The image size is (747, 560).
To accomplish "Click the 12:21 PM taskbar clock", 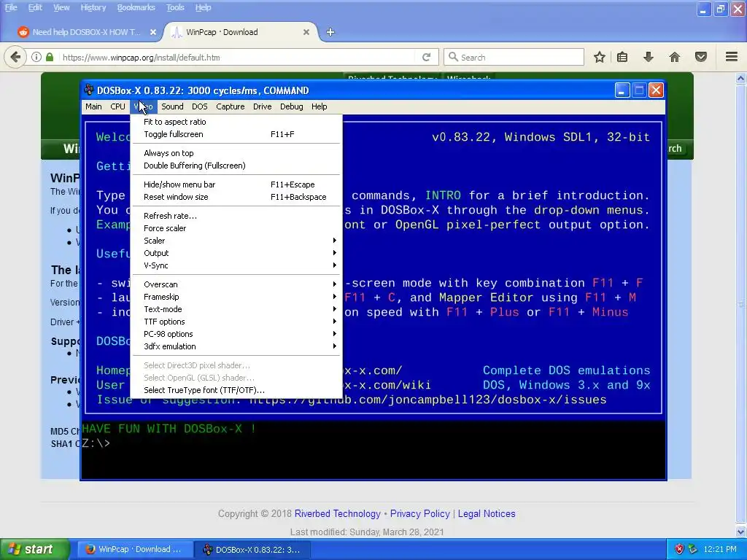I will (720, 549).
